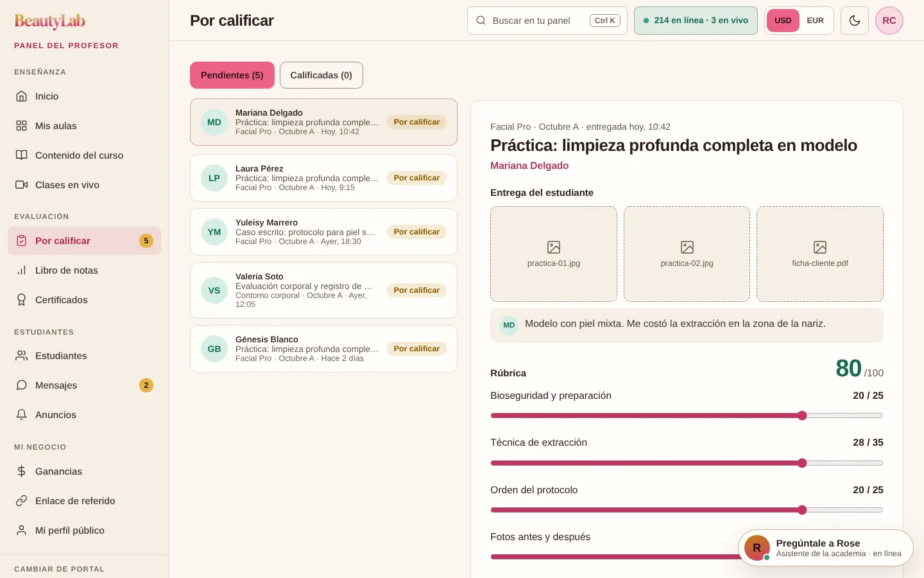
Task: Click the 214 en línea status button
Action: point(696,21)
